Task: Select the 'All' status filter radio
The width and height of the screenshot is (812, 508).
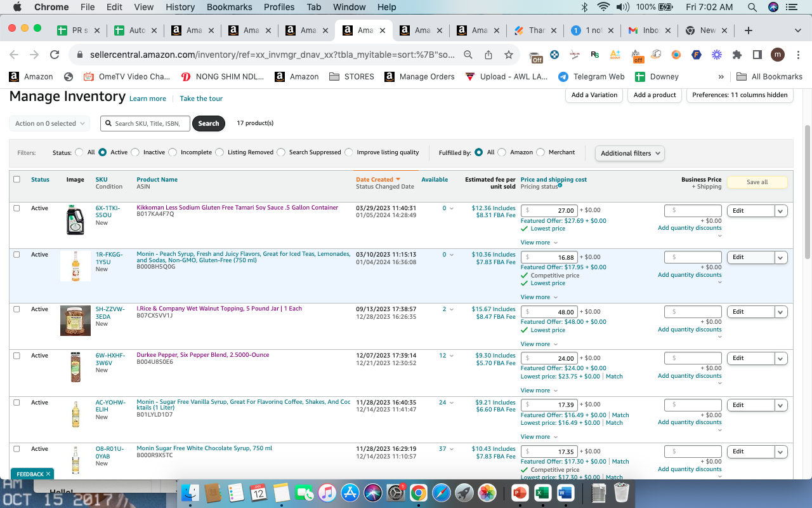Action: click(79, 152)
